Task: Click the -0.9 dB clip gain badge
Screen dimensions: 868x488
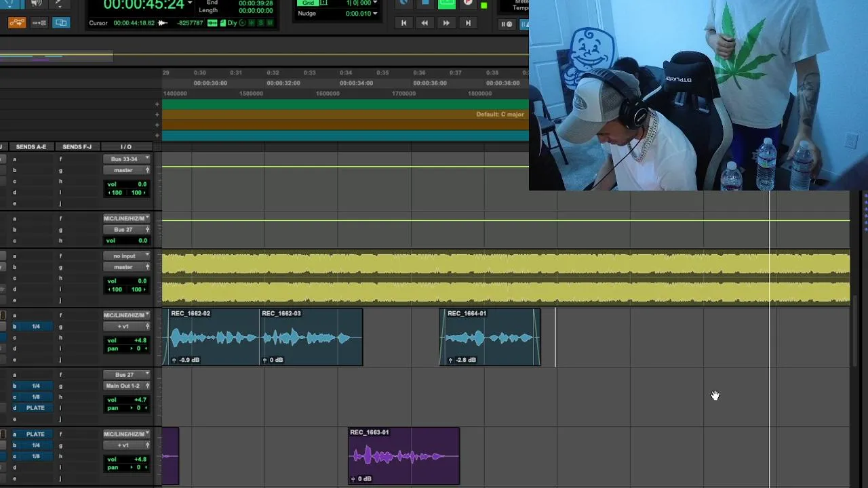Action: pos(185,360)
